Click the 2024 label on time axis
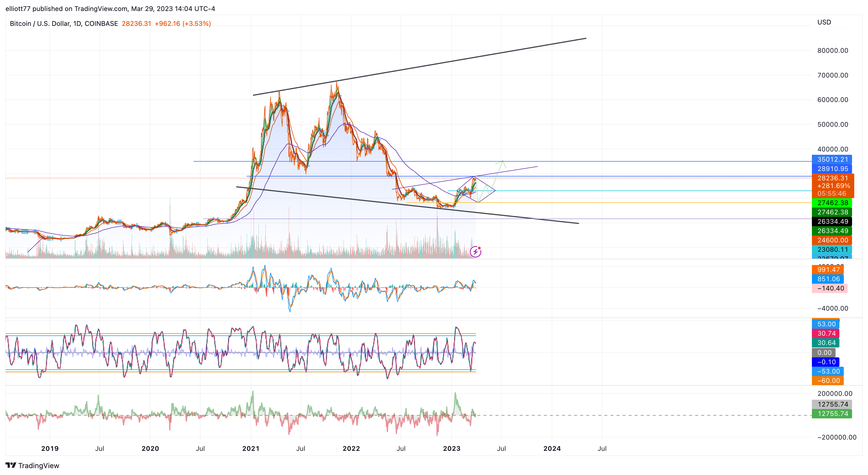 pos(552,448)
